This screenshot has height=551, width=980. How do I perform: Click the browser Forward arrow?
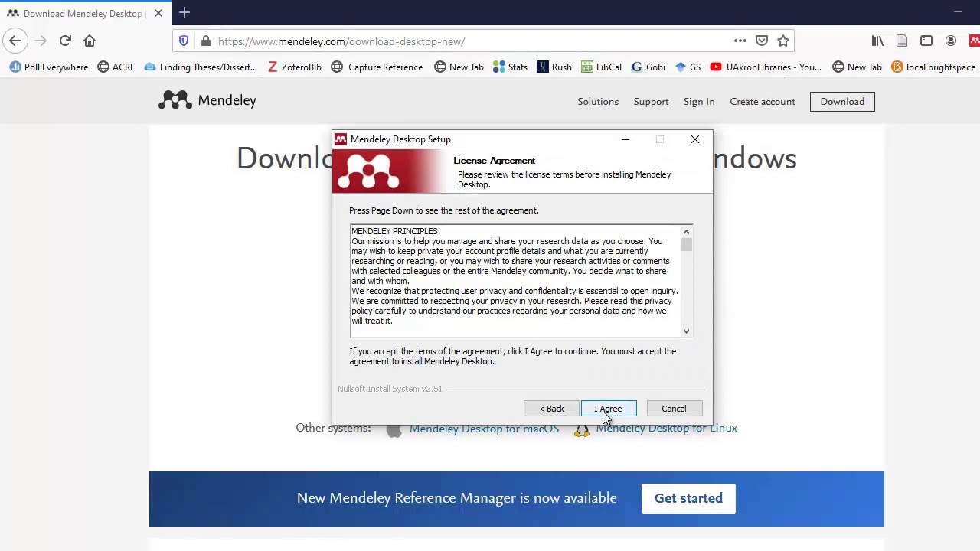click(x=41, y=41)
